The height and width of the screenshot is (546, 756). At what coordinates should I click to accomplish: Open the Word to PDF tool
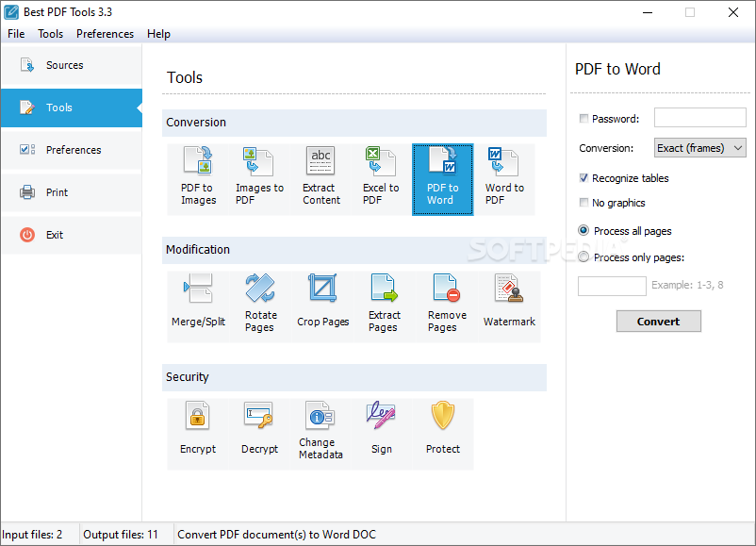click(503, 179)
